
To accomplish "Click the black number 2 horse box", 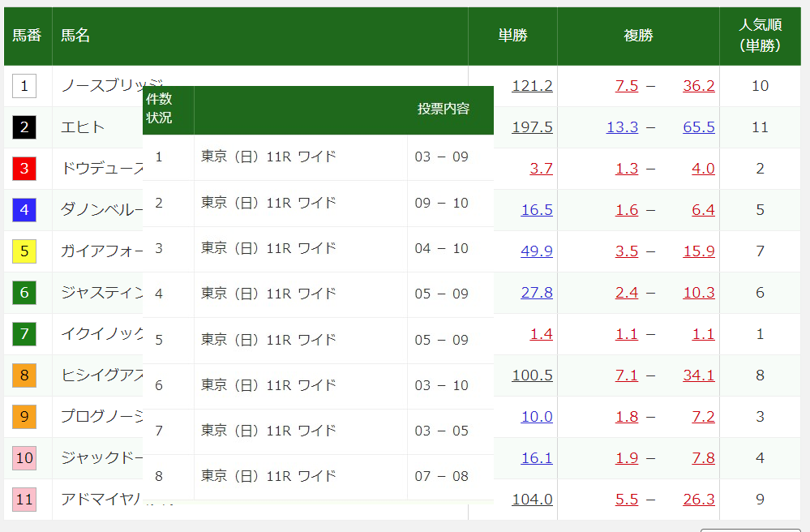I will [x=24, y=127].
